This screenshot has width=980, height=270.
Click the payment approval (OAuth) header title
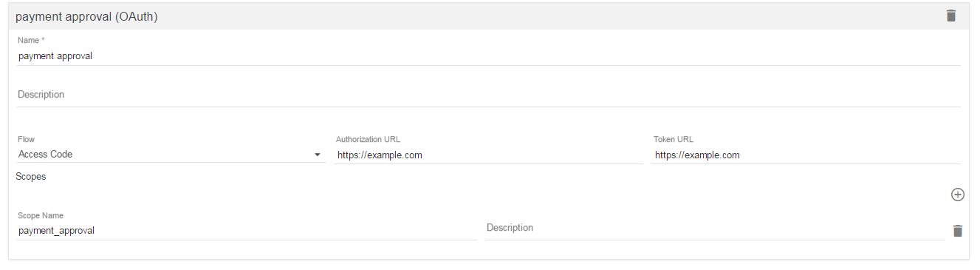[86, 16]
